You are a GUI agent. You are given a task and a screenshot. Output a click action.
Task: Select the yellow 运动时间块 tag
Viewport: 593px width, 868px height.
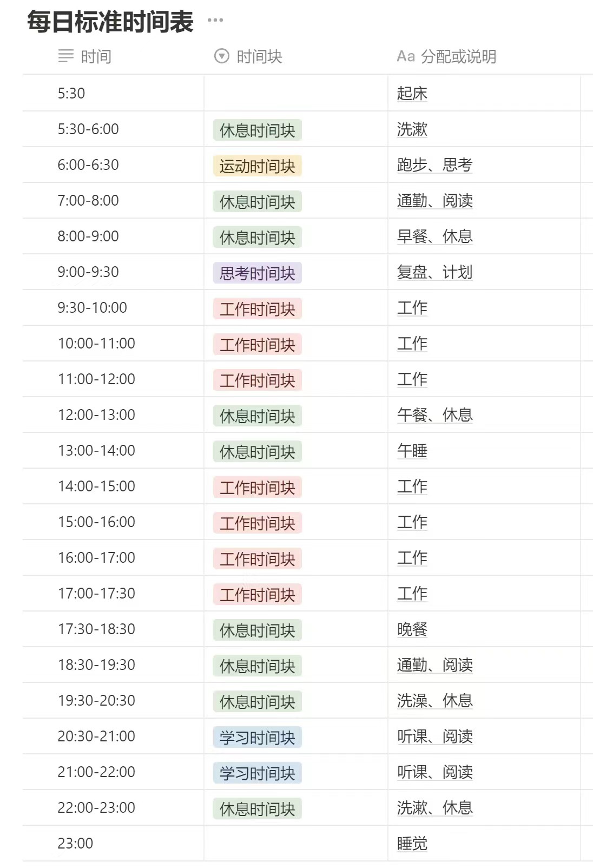point(257,166)
